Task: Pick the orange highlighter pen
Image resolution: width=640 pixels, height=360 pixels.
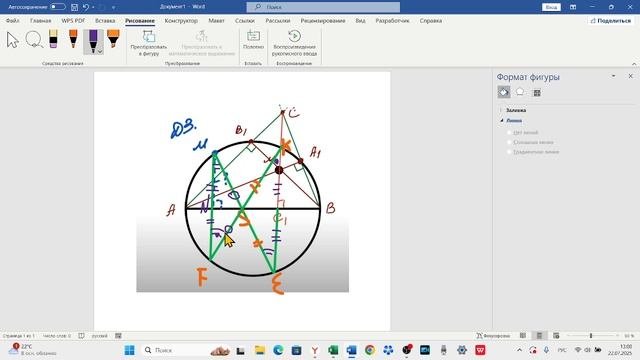Action: point(113,39)
